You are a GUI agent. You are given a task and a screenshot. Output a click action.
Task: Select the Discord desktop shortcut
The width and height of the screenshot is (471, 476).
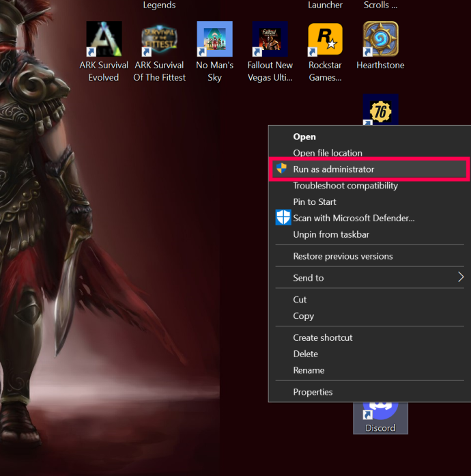[x=381, y=418]
